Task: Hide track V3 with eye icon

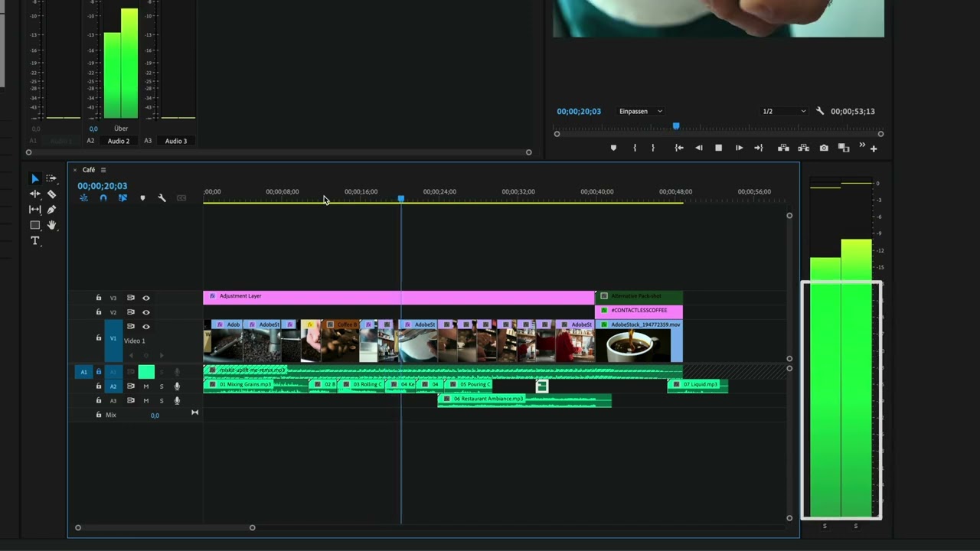Action: point(145,298)
